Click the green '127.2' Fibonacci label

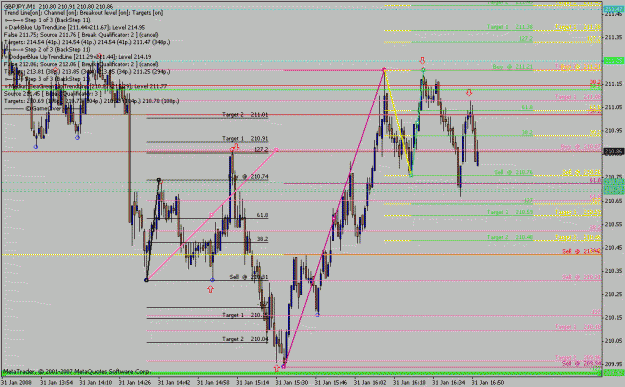click(x=526, y=39)
